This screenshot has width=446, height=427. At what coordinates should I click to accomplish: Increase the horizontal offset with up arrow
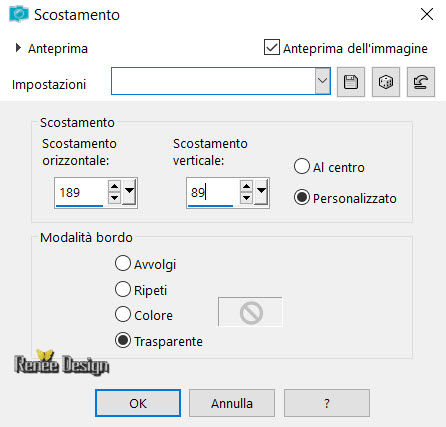coord(114,186)
